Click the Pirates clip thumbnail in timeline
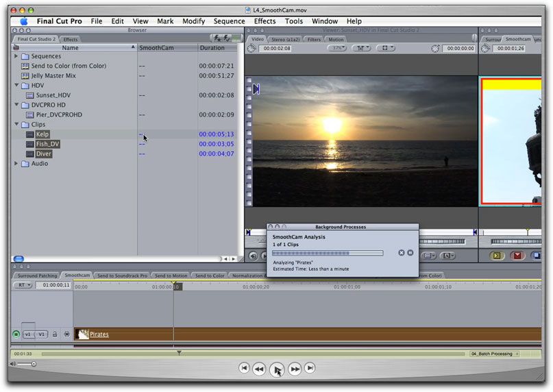 point(82,334)
